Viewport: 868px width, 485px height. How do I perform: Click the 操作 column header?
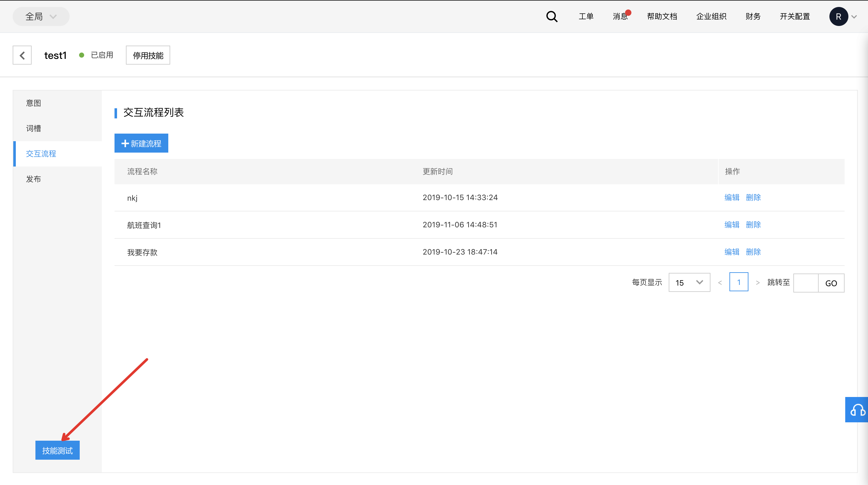coord(732,171)
